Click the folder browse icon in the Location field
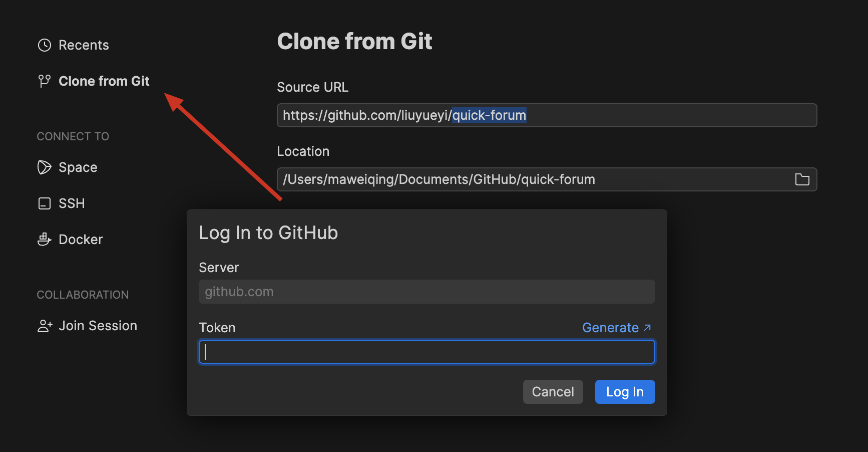 pos(802,179)
